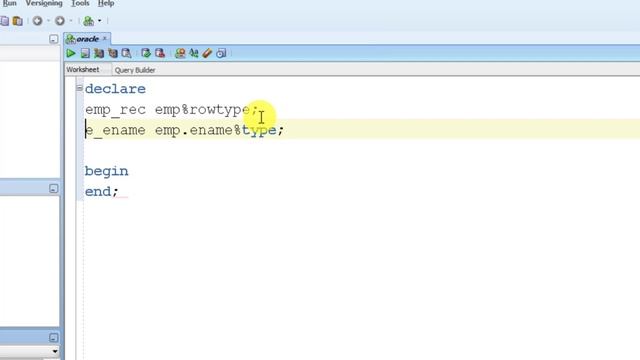
Task: Click the Paste icon in main toolbar
Action: [18, 21]
